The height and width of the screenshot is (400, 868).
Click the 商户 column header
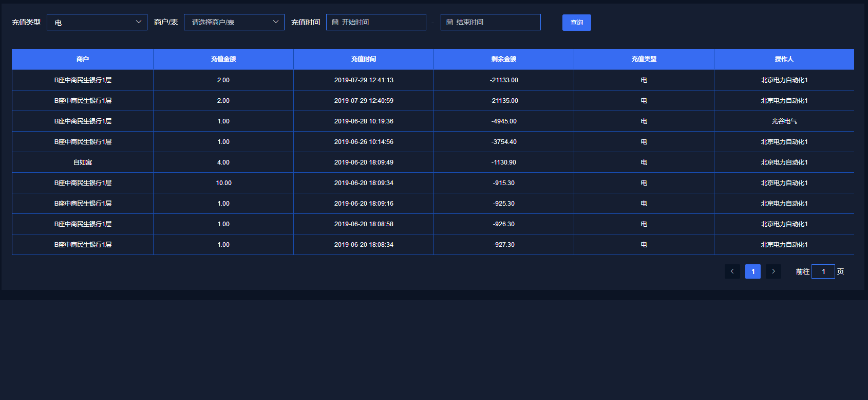point(83,59)
